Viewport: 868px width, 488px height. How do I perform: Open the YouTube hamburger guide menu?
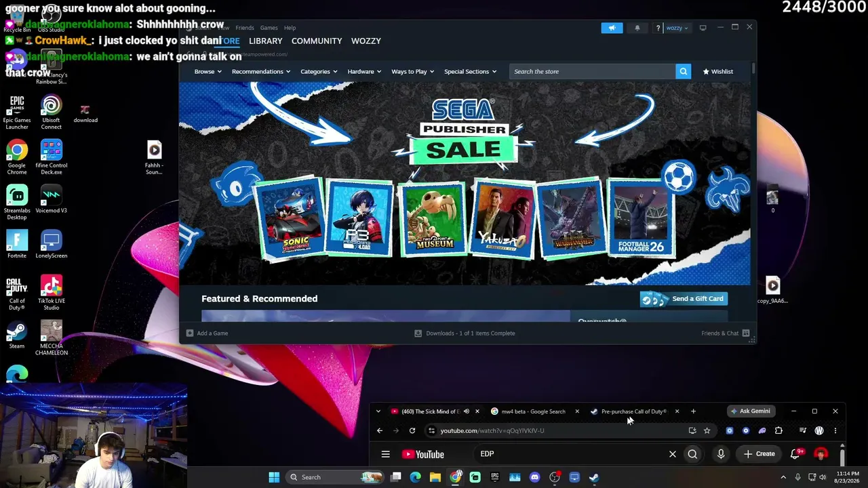[x=385, y=454]
